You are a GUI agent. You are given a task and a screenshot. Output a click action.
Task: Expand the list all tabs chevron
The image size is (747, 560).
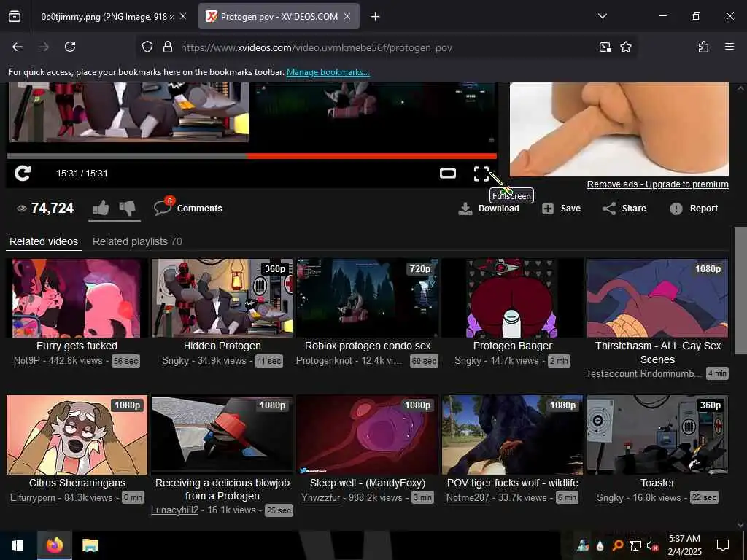point(602,16)
